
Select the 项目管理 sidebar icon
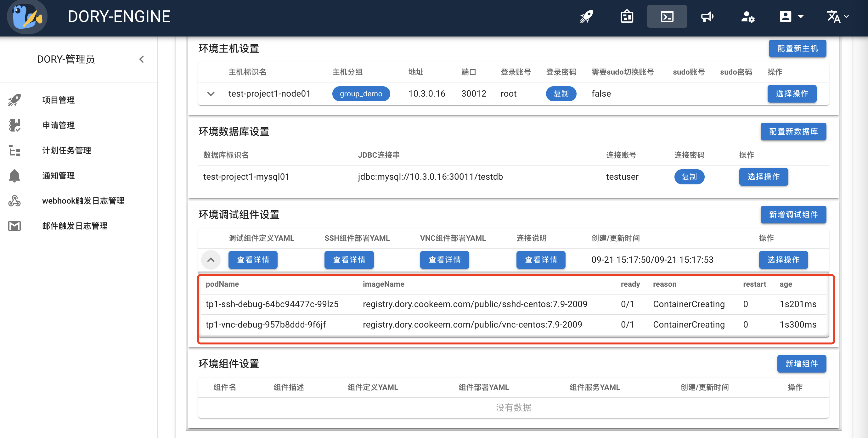(14, 100)
